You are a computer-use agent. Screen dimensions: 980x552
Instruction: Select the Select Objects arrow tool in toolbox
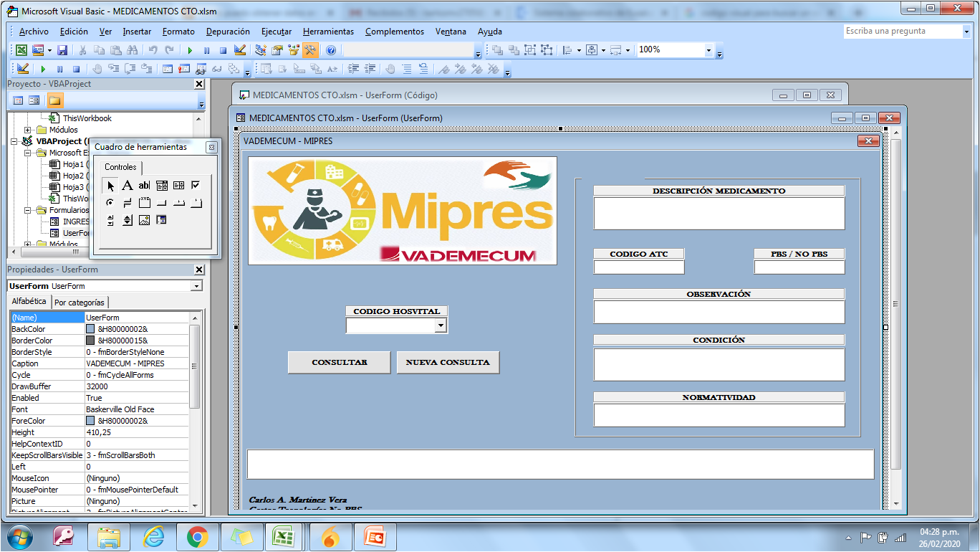[x=110, y=186]
